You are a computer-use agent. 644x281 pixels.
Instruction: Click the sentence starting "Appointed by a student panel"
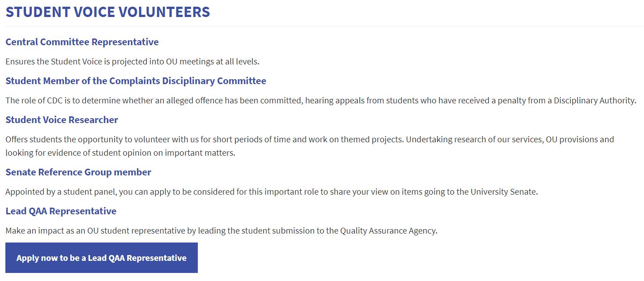pos(272,192)
